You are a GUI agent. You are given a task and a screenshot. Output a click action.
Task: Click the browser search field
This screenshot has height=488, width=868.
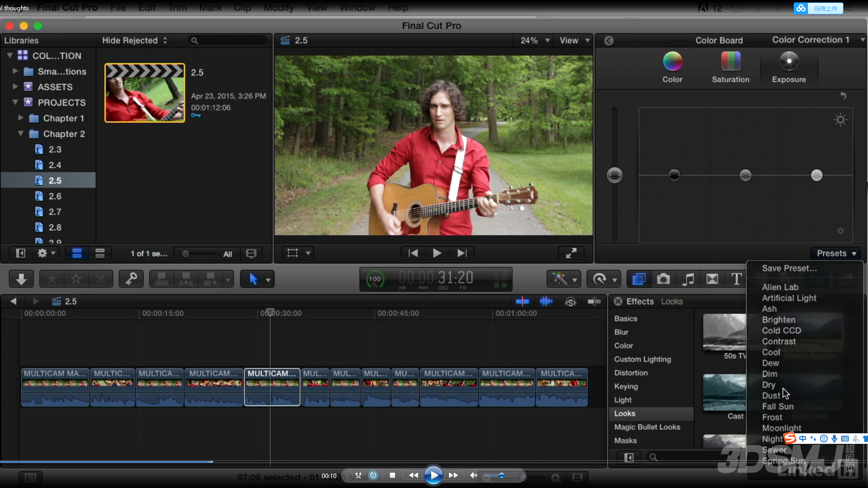click(228, 41)
